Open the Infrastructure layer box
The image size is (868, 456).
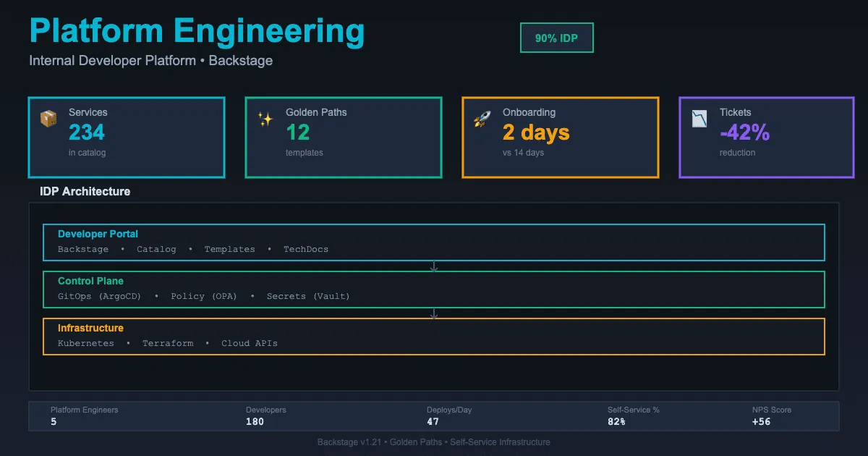(434, 337)
